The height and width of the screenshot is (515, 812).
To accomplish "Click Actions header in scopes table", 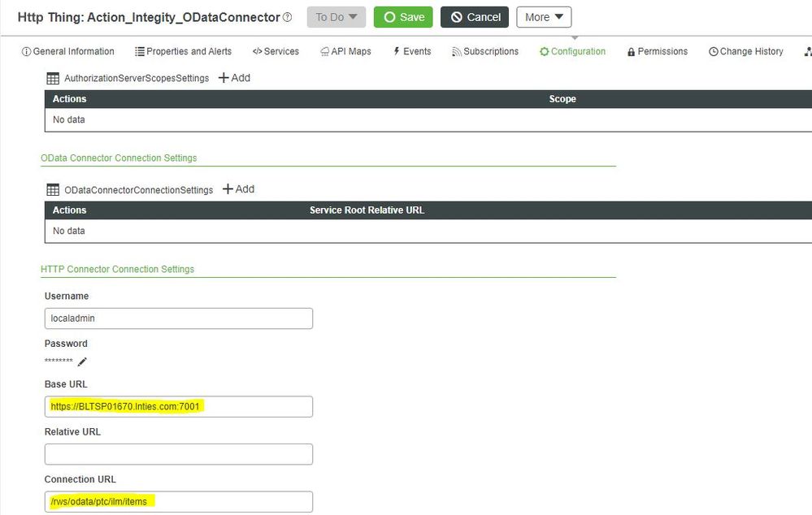I will click(x=69, y=99).
